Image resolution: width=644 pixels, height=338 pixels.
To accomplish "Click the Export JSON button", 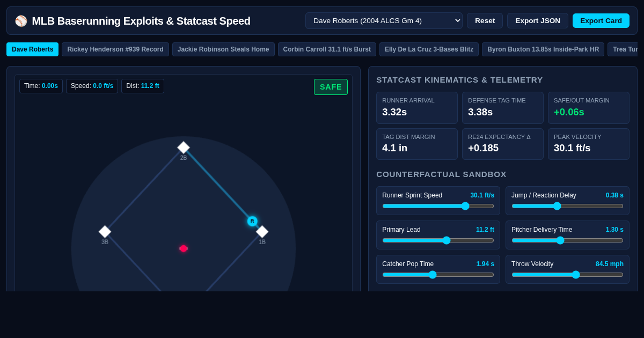I will (x=538, y=20).
